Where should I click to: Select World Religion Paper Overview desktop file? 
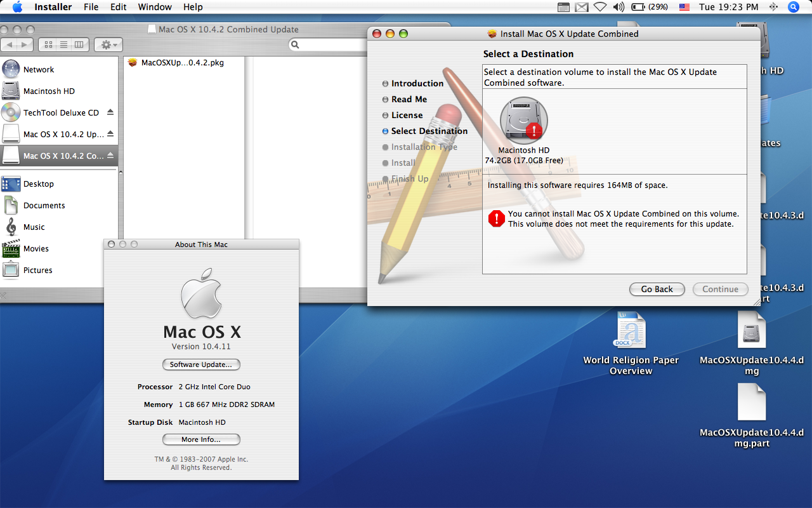631,343
